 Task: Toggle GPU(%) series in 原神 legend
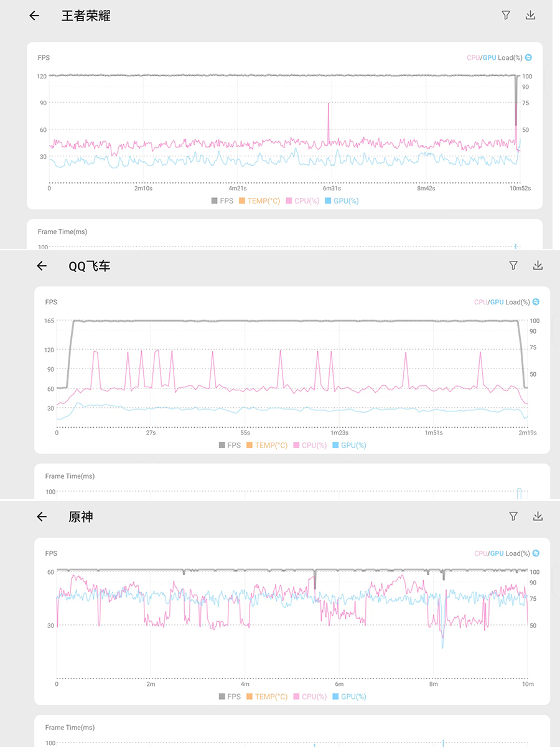(349, 697)
